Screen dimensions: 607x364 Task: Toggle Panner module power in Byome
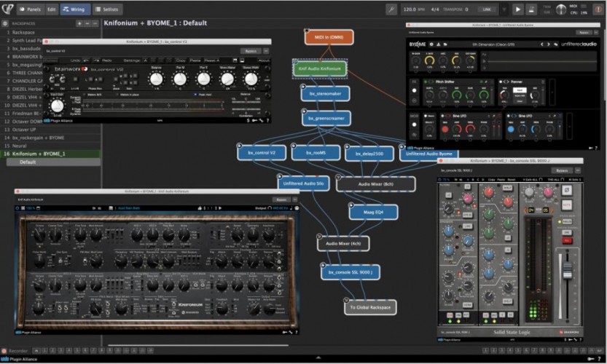click(x=501, y=82)
